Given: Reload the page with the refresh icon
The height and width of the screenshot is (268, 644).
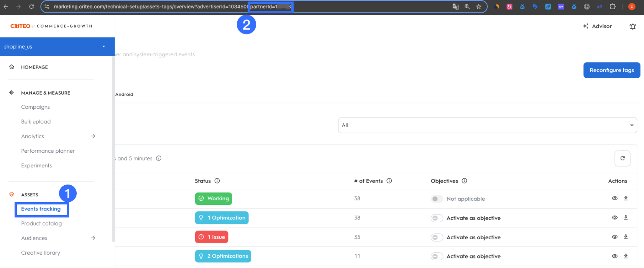Looking at the screenshot, I should click(31, 7).
